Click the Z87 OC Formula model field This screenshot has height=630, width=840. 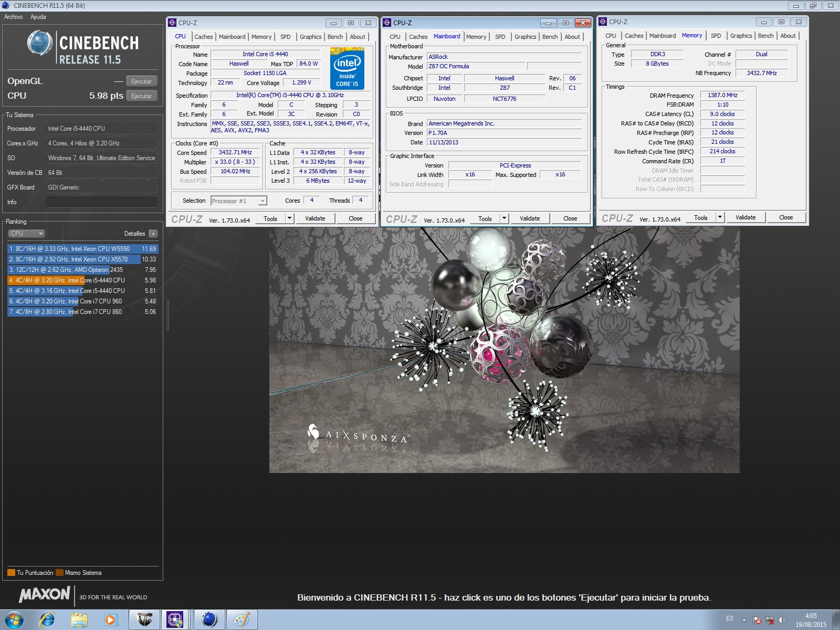[x=476, y=67]
